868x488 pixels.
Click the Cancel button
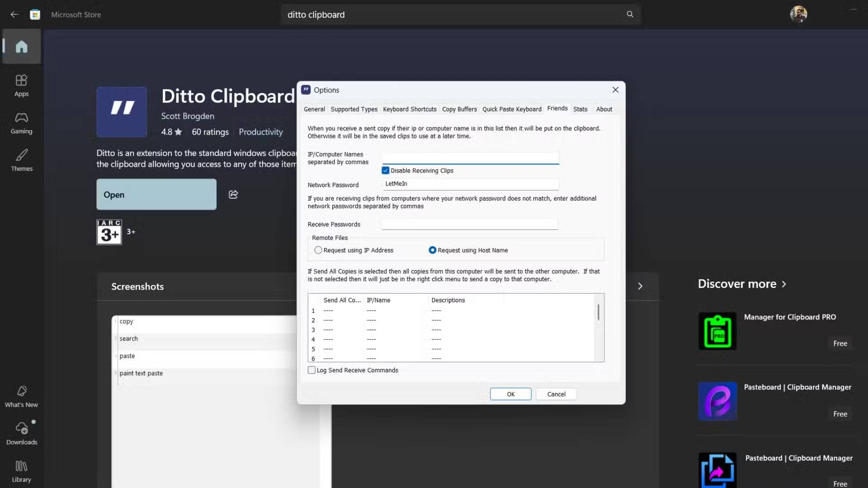(556, 394)
